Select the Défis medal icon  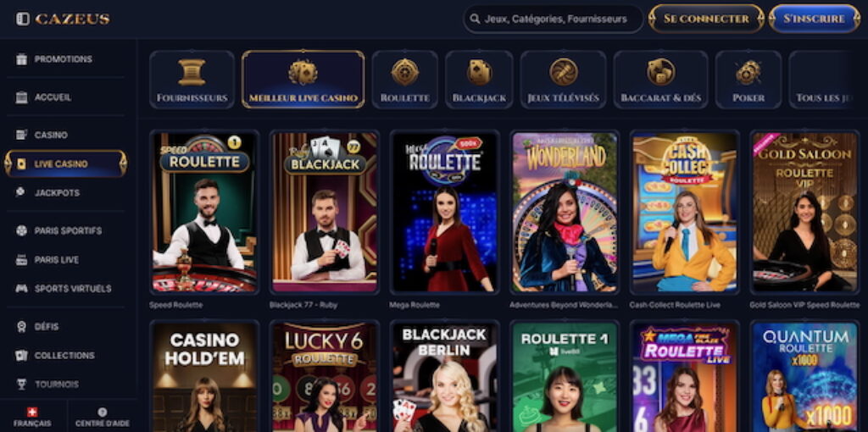(x=21, y=326)
